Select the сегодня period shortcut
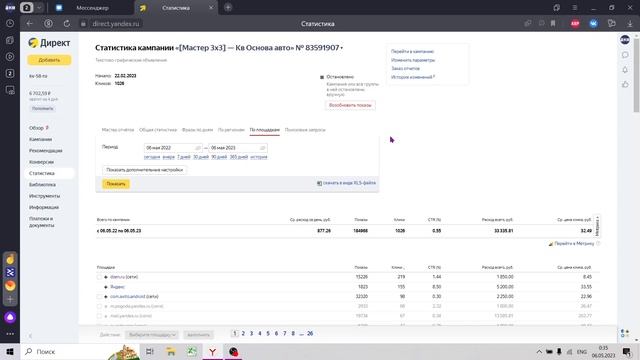 [152, 157]
